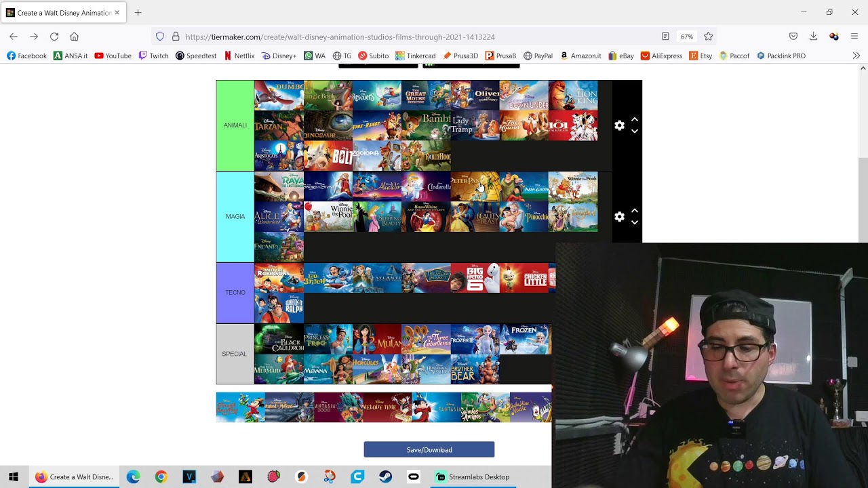The width and height of the screenshot is (868, 488).
Task: Open settings gear for MAGIA tier
Action: (x=619, y=217)
